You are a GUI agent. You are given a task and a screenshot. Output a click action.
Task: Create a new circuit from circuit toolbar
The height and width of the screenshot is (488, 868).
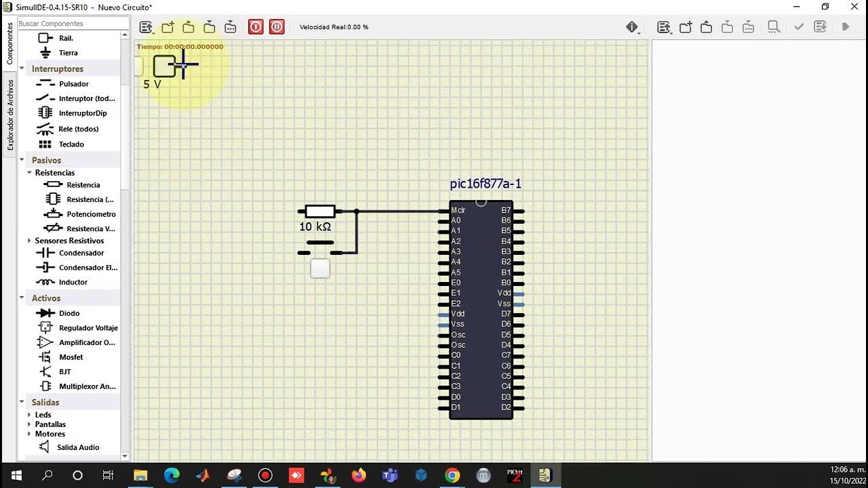[x=167, y=27]
